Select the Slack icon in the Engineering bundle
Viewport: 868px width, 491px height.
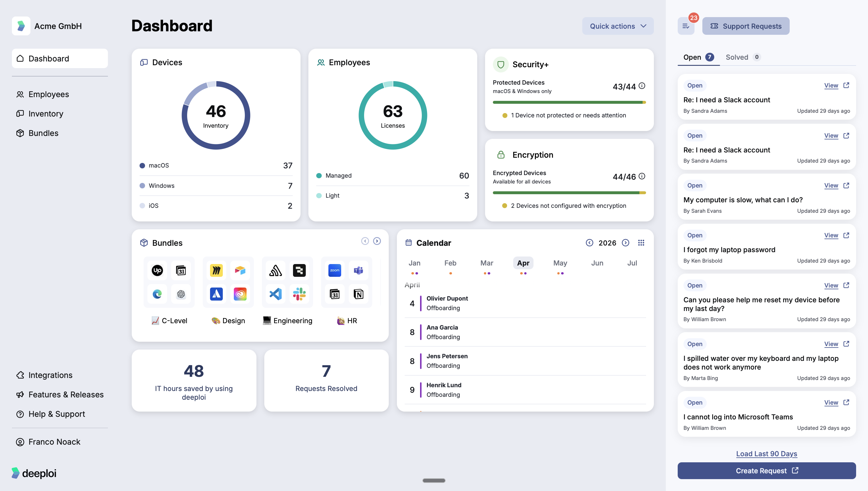coord(300,294)
